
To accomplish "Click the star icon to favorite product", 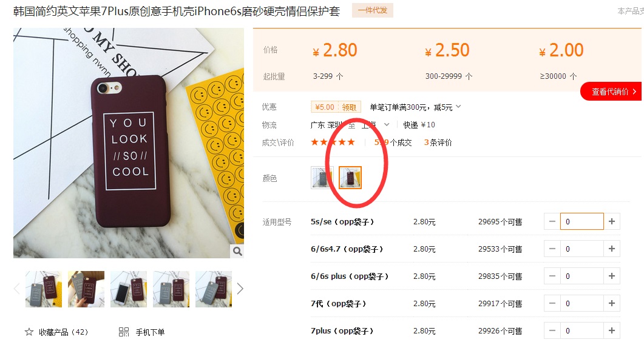I will [29, 332].
